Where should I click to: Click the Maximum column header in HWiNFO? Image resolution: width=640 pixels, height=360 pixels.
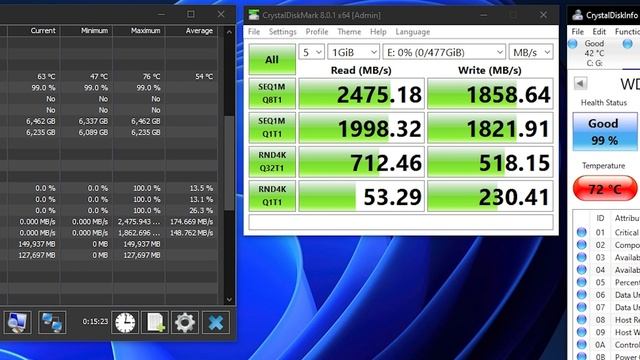click(146, 31)
